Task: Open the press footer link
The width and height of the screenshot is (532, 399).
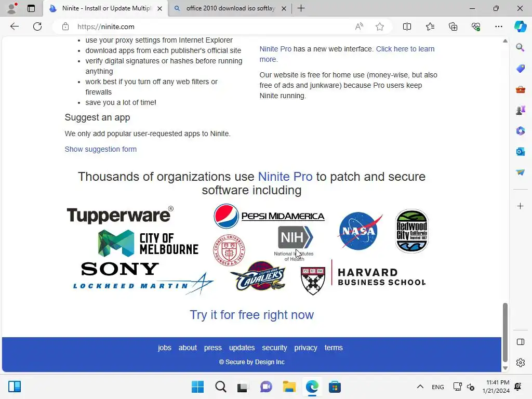Action: pyautogui.click(x=212, y=348)
